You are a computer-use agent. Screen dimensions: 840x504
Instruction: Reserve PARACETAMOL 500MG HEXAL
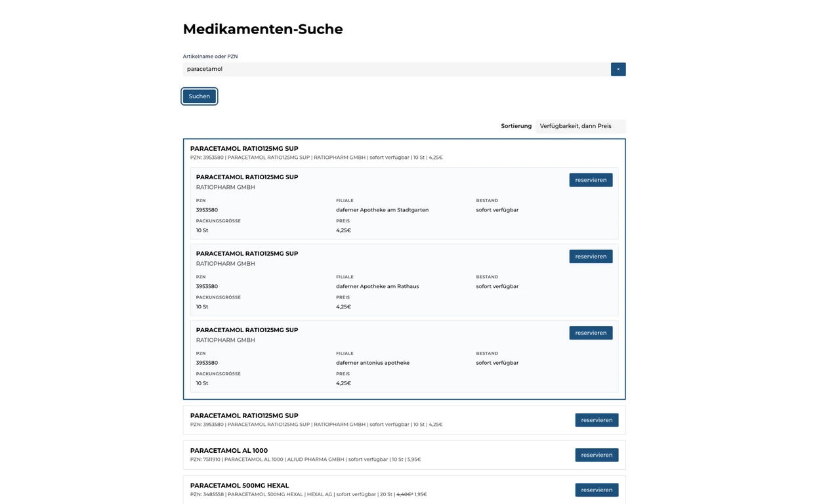[597, 490]
